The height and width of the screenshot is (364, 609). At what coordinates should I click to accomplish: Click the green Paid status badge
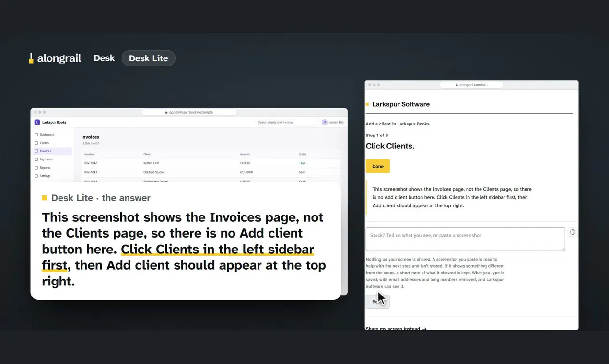coord(303,163)
